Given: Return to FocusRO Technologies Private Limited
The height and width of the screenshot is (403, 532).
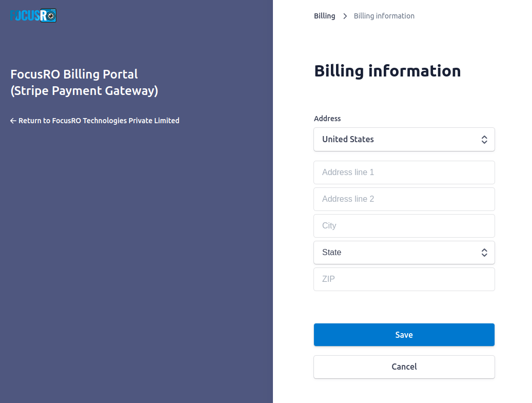Looking at the screenshot, I should [95, 121].
